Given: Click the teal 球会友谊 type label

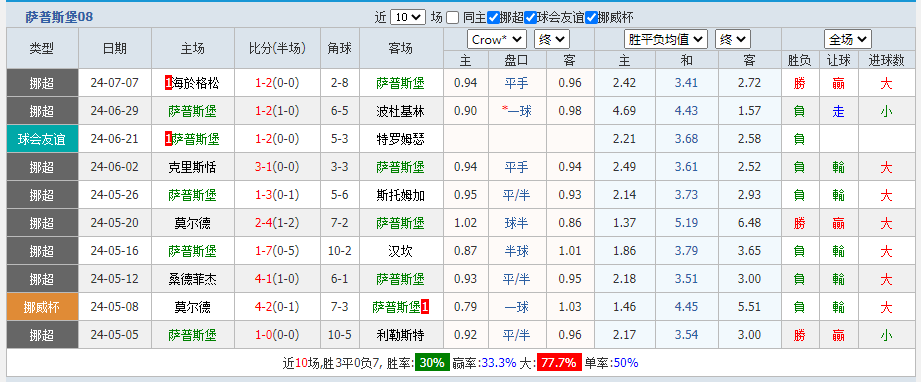Looking at the screenshot, I should point(42,139).
